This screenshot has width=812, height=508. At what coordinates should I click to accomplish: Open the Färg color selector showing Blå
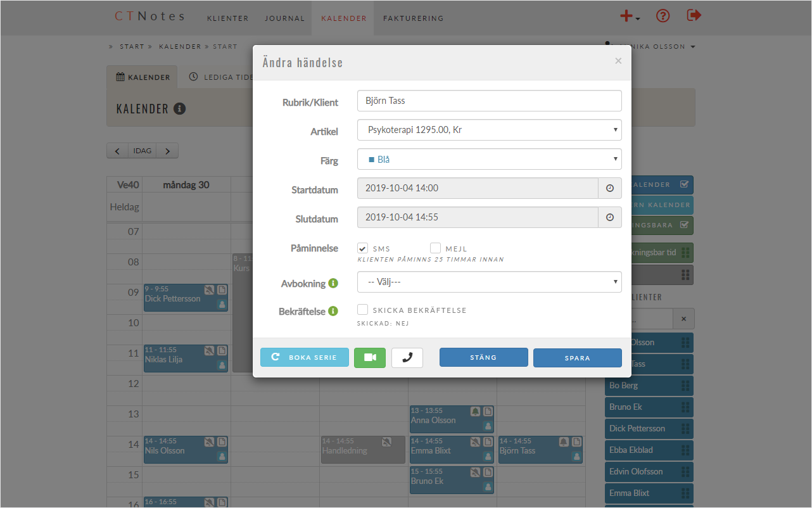coord(489,159)
